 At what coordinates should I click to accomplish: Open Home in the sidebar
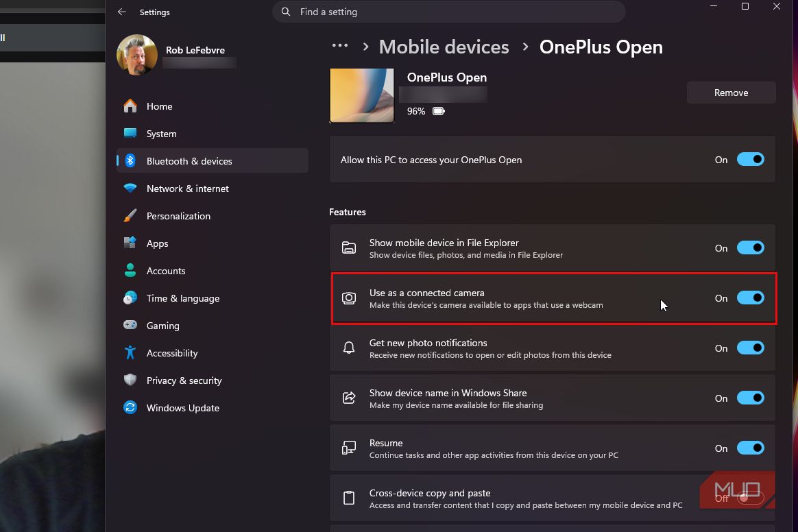point(213,106)
